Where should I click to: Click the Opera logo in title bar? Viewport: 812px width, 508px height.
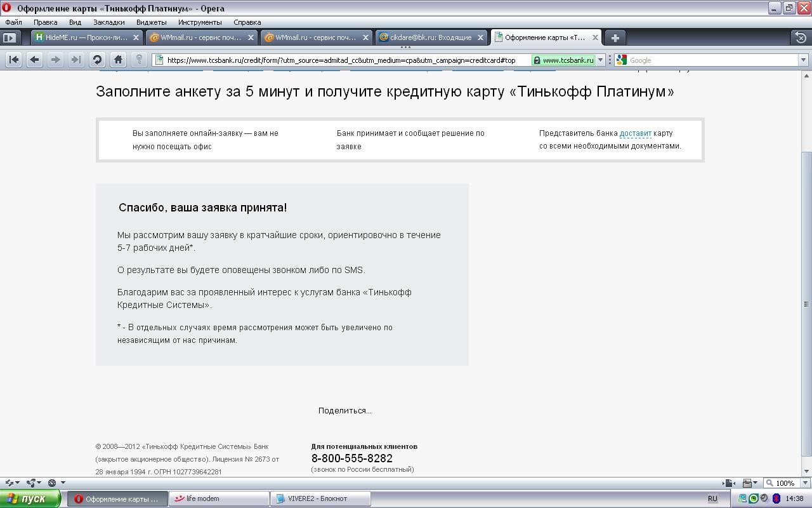click(x=6, y=8)
